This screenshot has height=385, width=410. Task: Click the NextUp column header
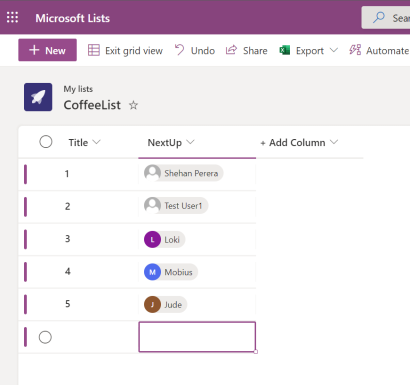point(165,143)
